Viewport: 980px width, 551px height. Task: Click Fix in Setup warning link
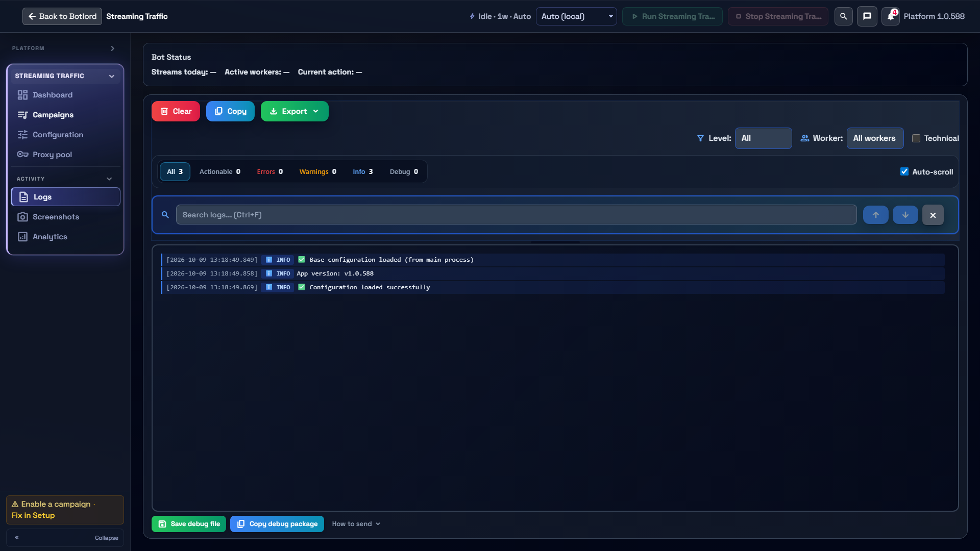tap(33, 515)
